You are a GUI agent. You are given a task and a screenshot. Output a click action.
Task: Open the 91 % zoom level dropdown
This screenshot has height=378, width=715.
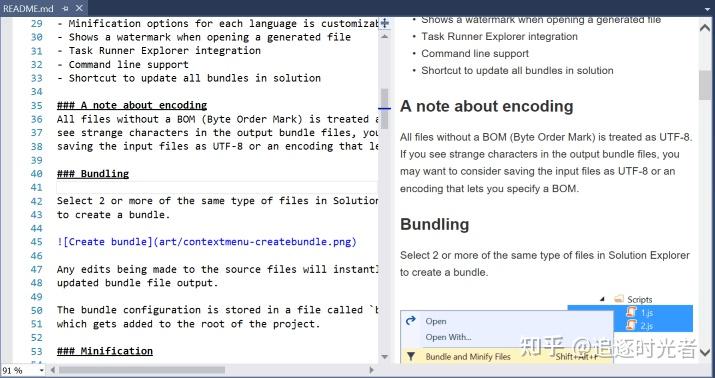[x=41, y=370]
